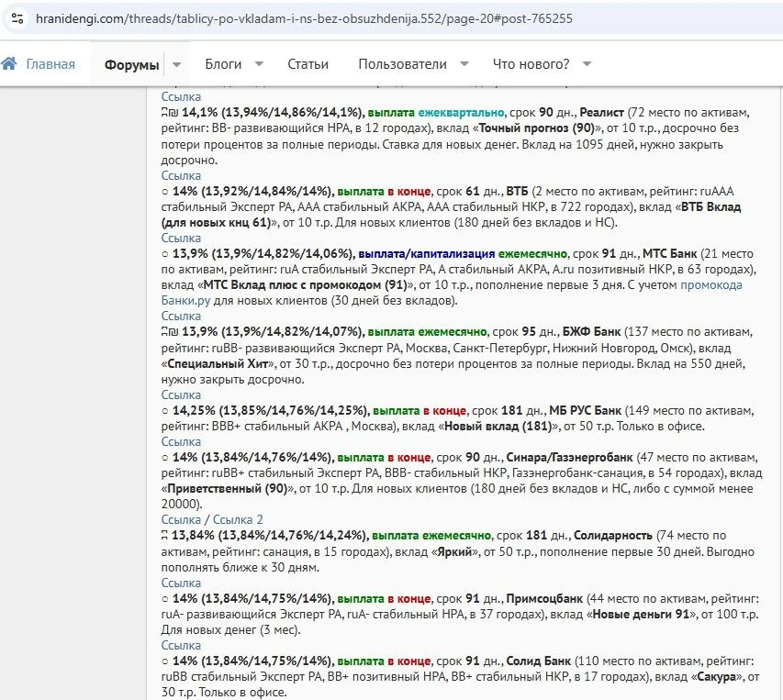The width and height of the screenshot is (783, 700).
Task: Click the Солидарность bank name
Action: pyautogui.click(x=612, y=536)
